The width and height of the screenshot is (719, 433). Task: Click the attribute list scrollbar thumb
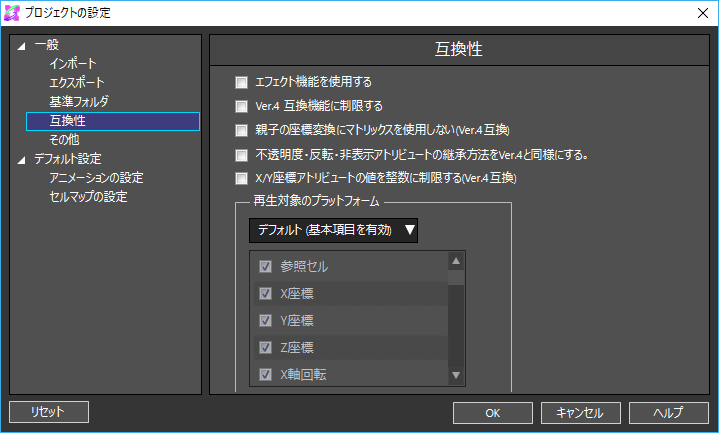click(456, 278)
